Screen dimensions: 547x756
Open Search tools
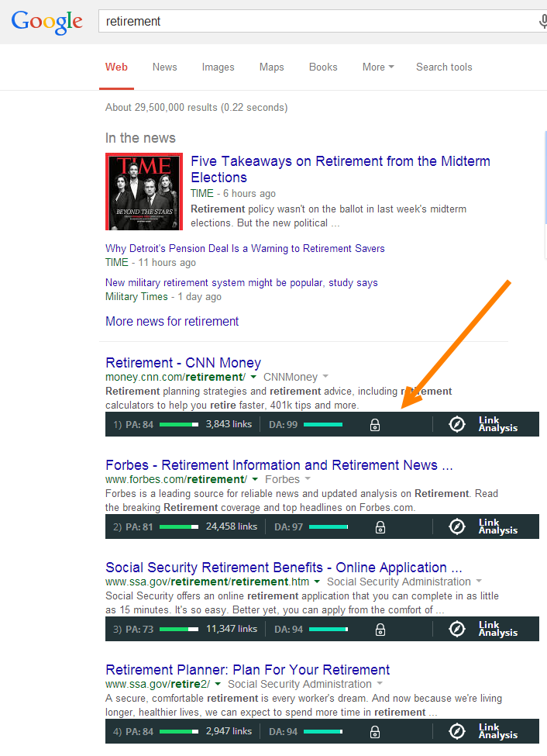[x=445, y=67]
